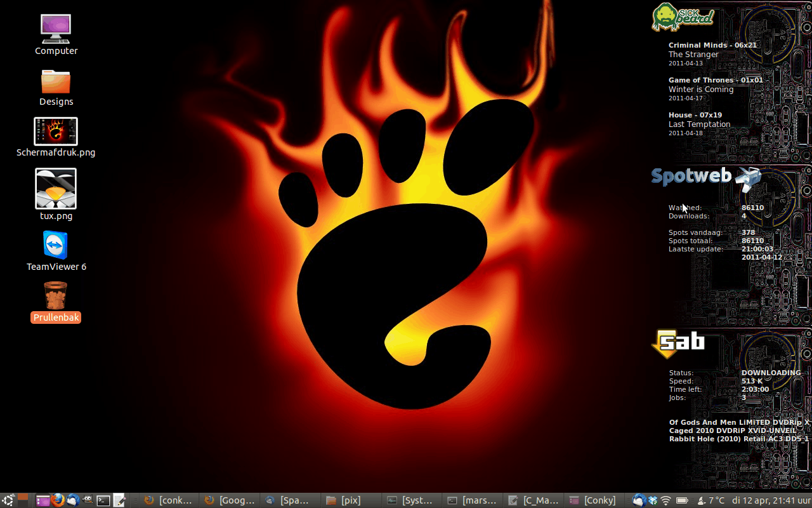Click the 'DOWNLOADING' status value
The image size is (812, 508).
pos(771,373)
